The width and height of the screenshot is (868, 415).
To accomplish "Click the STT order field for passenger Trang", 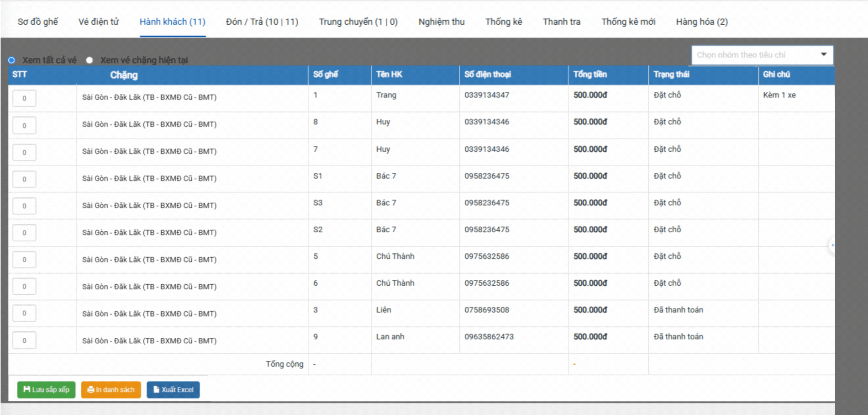I will click(x=24, y=98).
